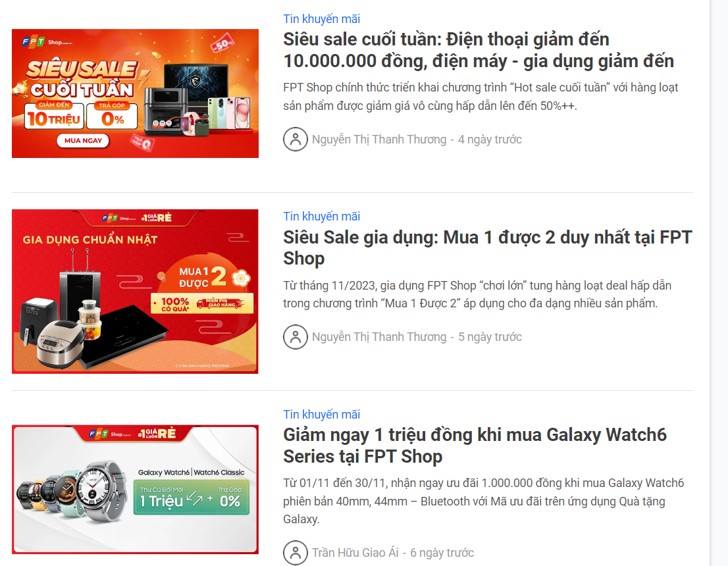728x566 pixels.
Task: Open the Galaxy Watch6 Classic thumbnail image
Action: pyautogui.click(x=135, y=490)
